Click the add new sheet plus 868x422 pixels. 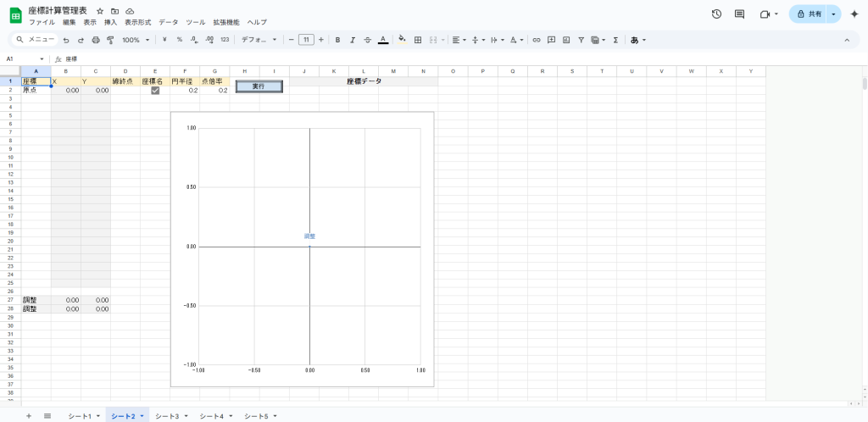29,416
